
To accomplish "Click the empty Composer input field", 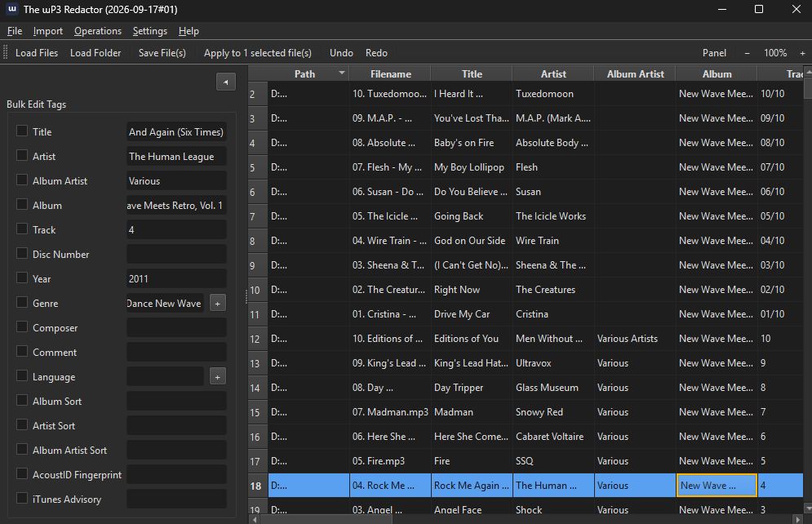I will point(176,328).
